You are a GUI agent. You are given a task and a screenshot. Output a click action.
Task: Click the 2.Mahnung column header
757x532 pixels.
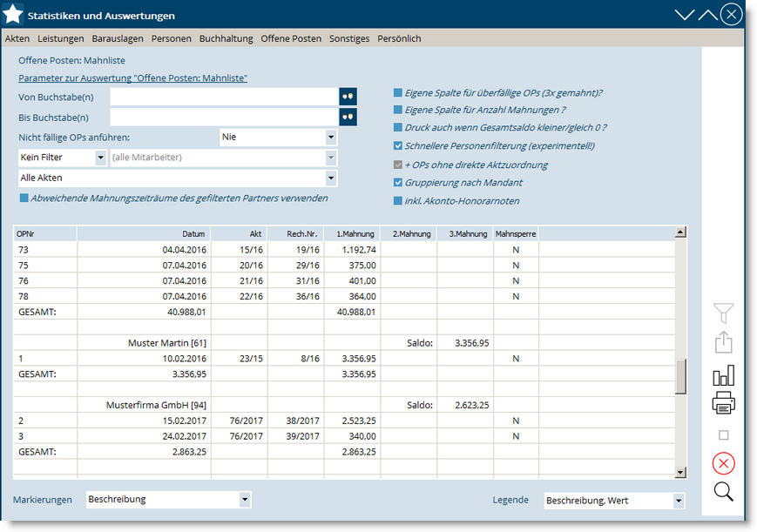click(x=409, y=233)
